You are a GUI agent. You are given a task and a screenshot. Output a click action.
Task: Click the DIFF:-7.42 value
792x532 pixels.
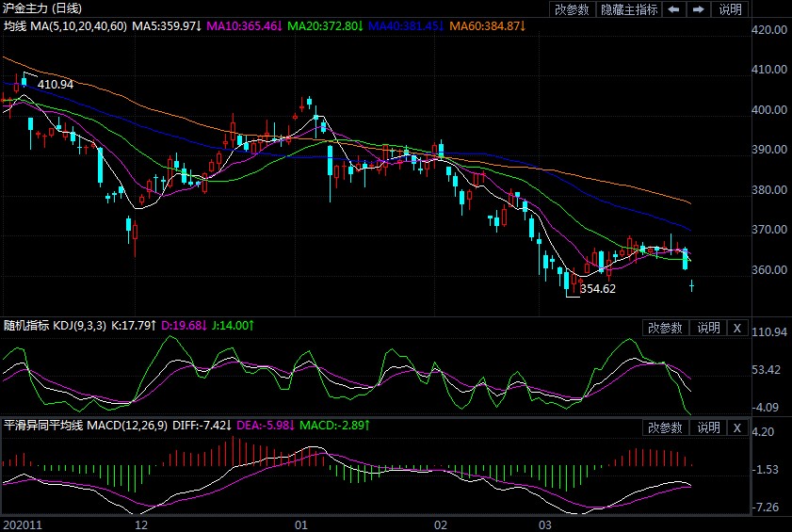click(x=202, y=426)
